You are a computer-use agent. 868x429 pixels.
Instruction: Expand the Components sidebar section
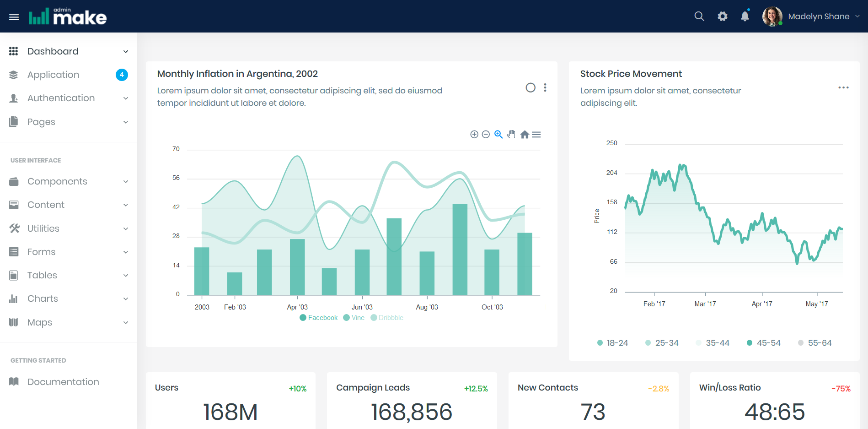(x=69, y=181)
